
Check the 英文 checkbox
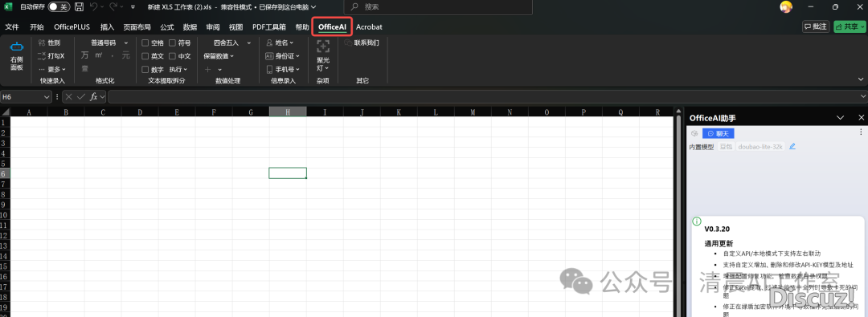point(145,56)
